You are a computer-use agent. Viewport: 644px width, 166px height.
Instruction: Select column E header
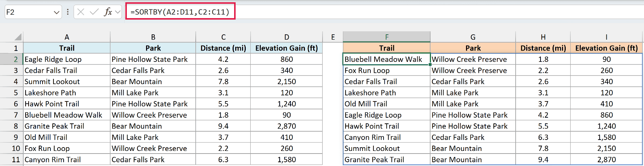[333, 37]
